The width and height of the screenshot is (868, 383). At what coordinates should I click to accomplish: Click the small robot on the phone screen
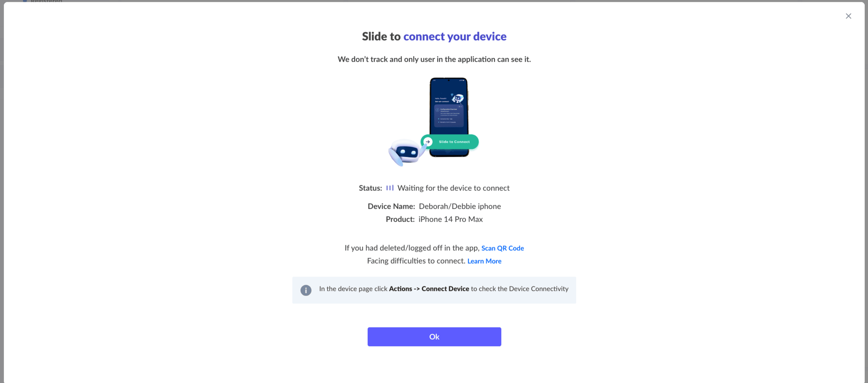coord(457,98)
